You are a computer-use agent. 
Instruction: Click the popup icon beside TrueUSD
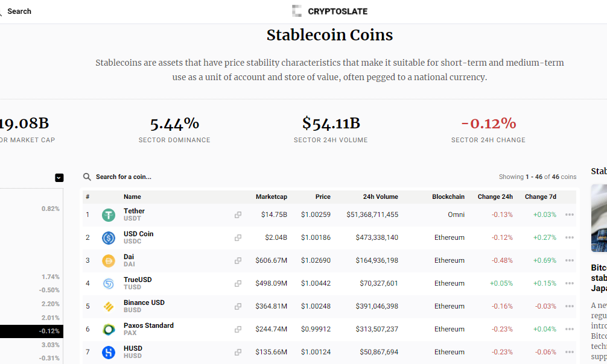[238, 283]
